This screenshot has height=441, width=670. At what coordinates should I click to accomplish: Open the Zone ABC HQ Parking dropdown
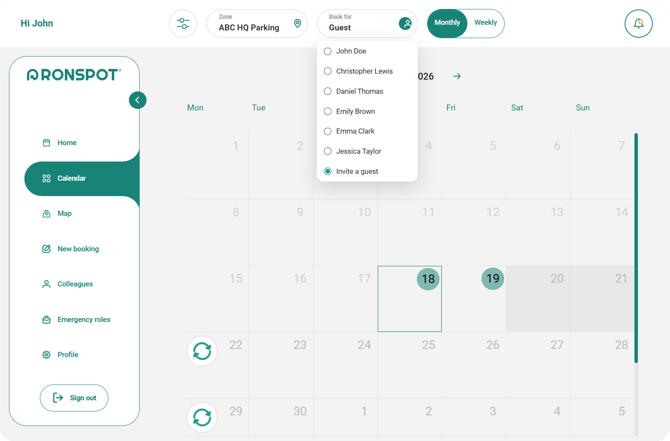tap(257, 24)
